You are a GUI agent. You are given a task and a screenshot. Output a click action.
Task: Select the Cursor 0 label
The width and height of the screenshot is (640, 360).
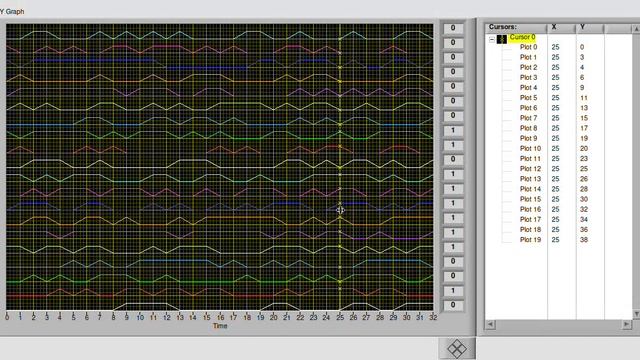[x=522, y=37]
